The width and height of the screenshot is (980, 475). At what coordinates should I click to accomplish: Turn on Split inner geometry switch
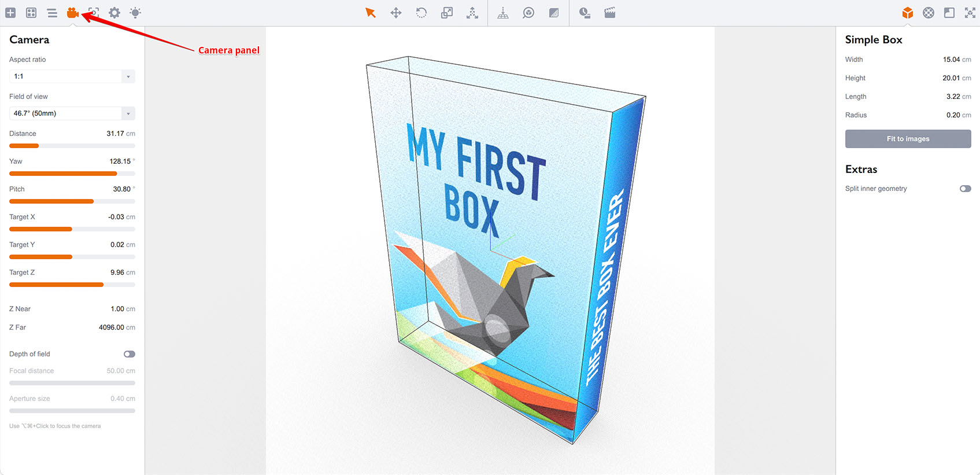[x=966, y=189]
